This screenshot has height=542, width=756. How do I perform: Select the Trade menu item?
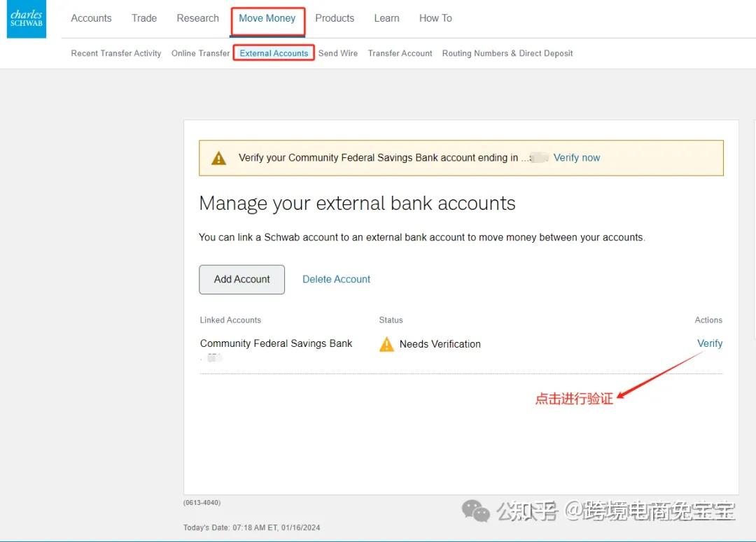click(x=143, y=17)
